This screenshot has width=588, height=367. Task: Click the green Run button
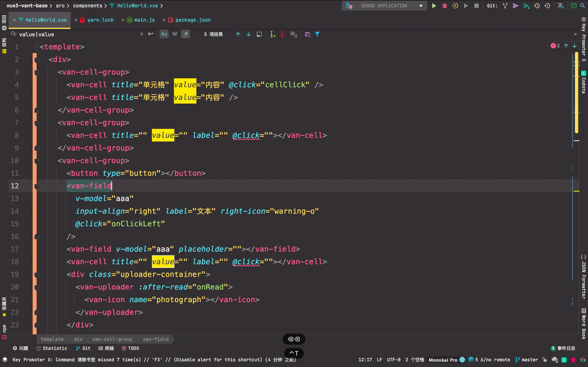point(434,6)
